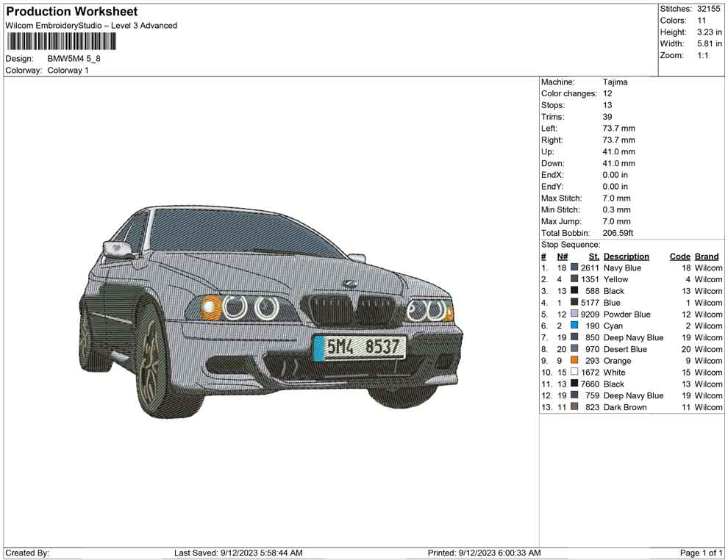Click the Stops value '13'

(x=607, y=105)
